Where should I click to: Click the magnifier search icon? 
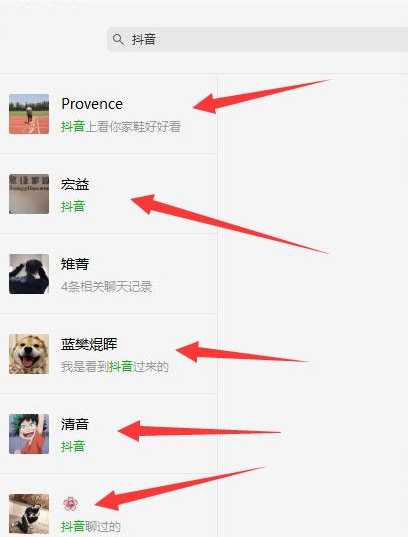pyautogui.click(x=118, y=40)
